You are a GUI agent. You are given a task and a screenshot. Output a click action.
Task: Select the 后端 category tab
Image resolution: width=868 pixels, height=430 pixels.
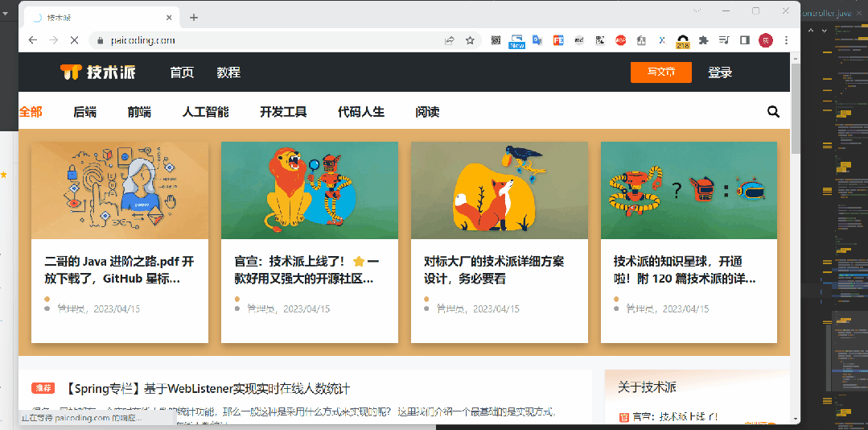tap(84, 112)
